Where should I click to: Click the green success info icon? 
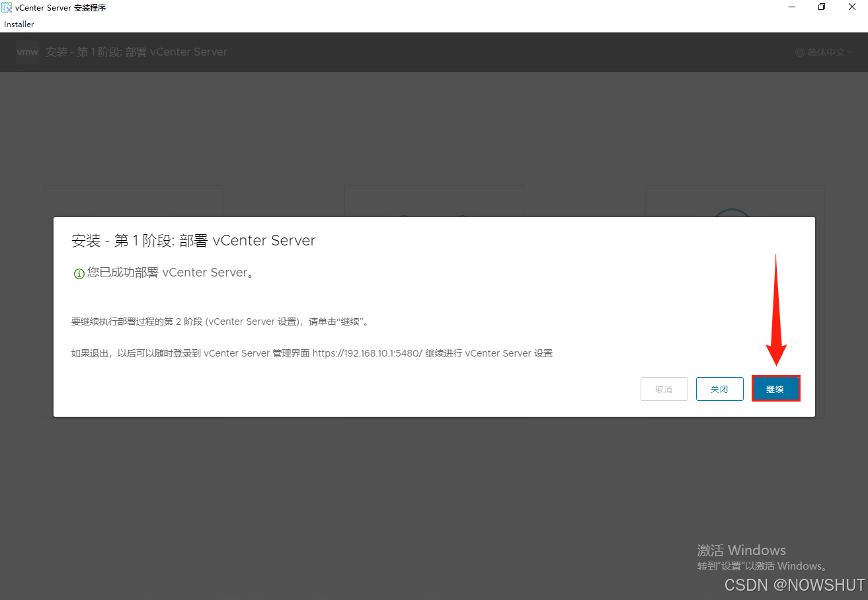[x=79, y=273]
